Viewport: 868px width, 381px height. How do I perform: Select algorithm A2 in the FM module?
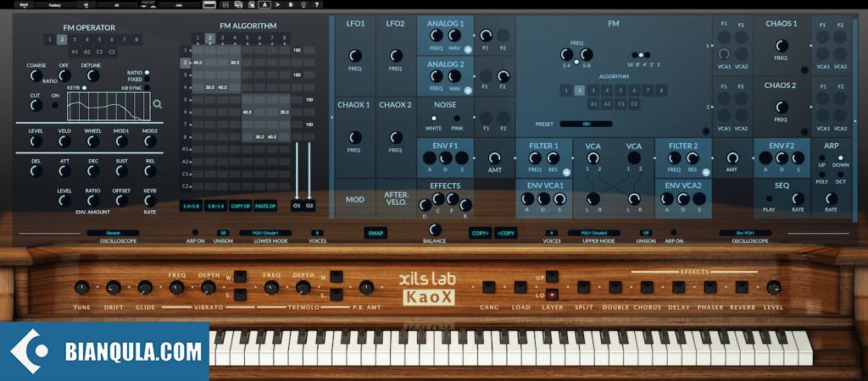click(x=607, y=103)
